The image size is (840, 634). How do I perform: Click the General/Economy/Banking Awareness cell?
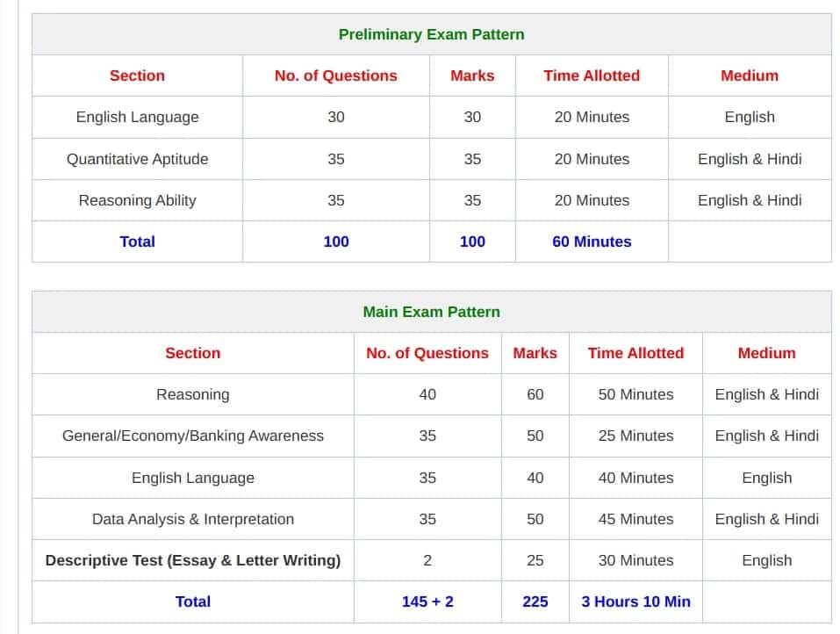click(x=193, y=436)
